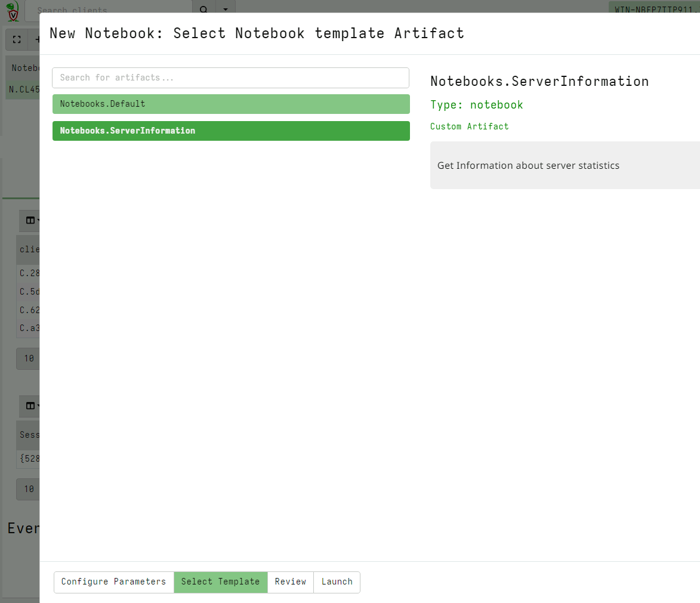This screenshot has height=603, width=700.
Task: Click in the Search for artifacts field
Action: tap(230, 78)
